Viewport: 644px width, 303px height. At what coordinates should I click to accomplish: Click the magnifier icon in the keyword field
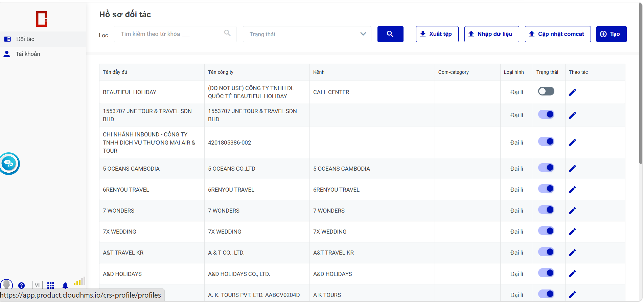[x=227, y=33]
